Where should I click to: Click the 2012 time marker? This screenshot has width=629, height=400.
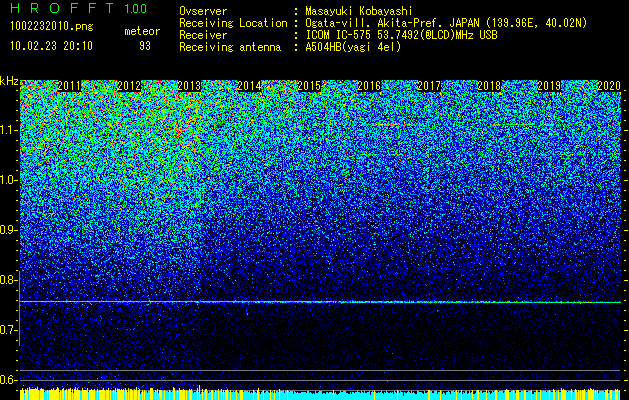(x=129, y=86)
